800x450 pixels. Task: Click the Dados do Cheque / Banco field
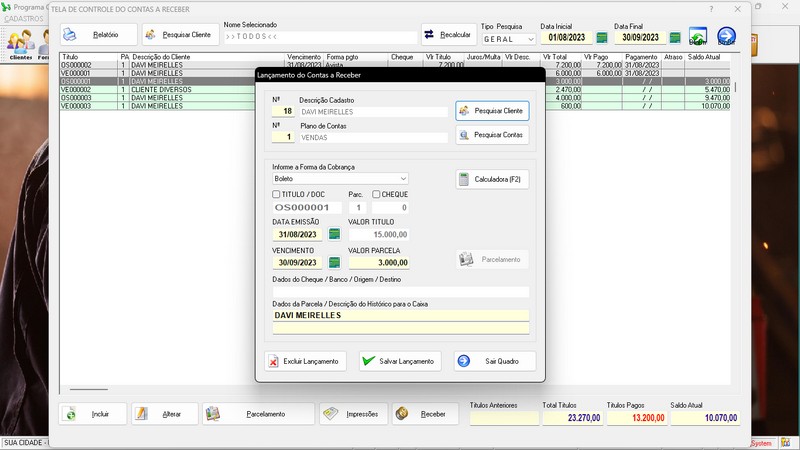click(x=401, y=292)
